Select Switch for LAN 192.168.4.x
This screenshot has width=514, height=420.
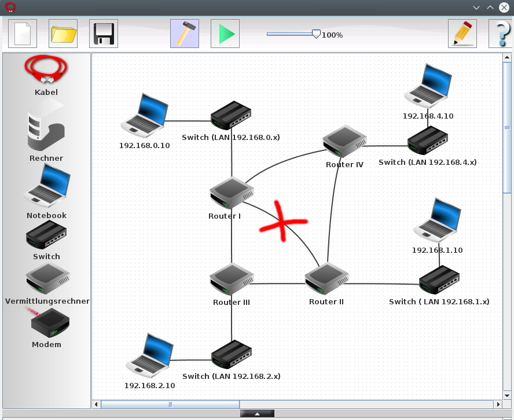tap(428, 140)
